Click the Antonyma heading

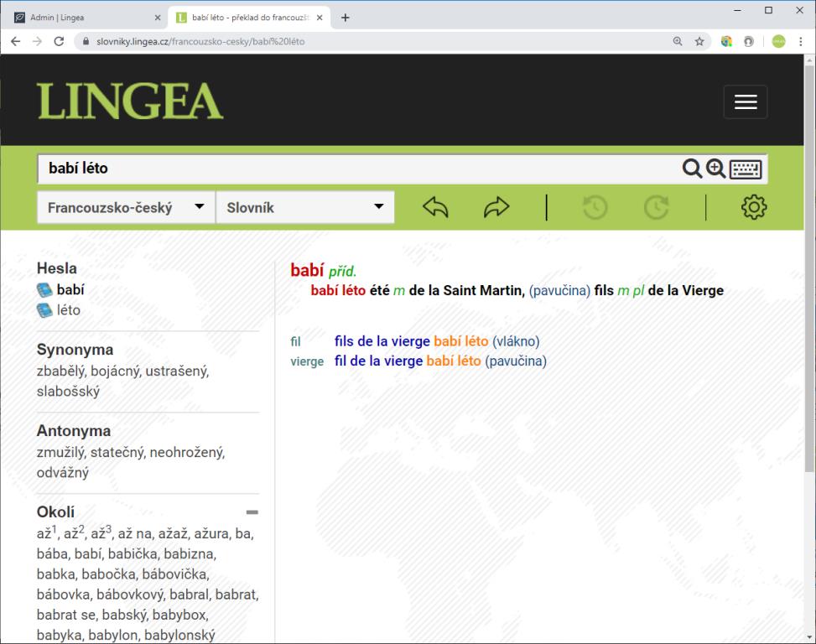tap(73, 431)
